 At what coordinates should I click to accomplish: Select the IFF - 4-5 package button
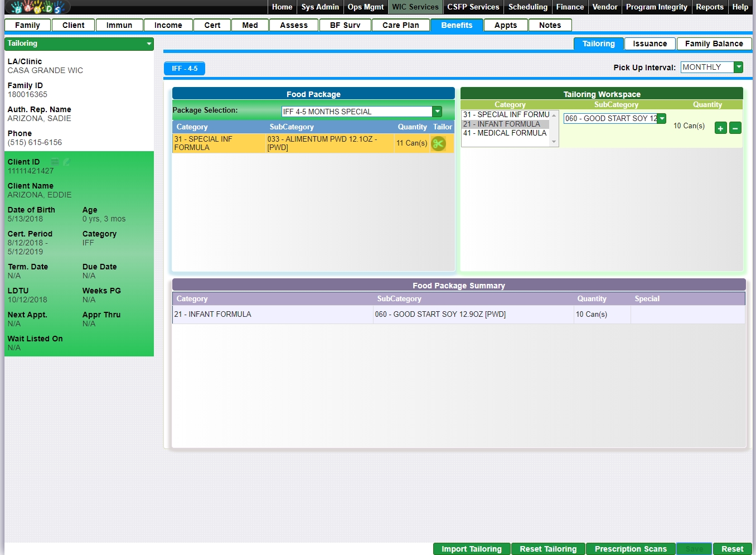[x=185, y=68]
